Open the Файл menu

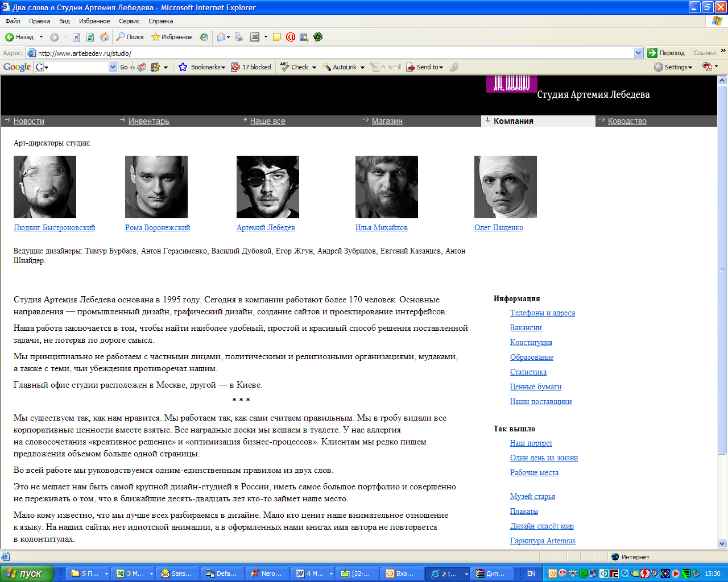(13, 21)
